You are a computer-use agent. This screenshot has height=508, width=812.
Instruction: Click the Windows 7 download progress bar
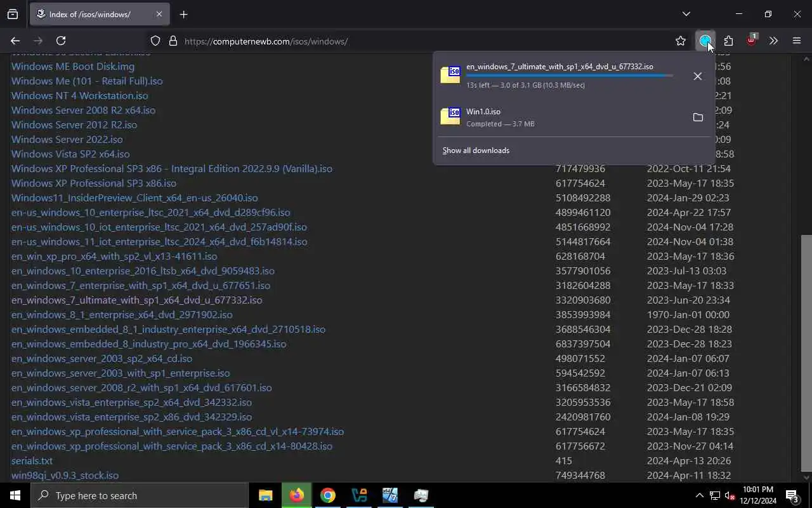click(x=570, y=76)
